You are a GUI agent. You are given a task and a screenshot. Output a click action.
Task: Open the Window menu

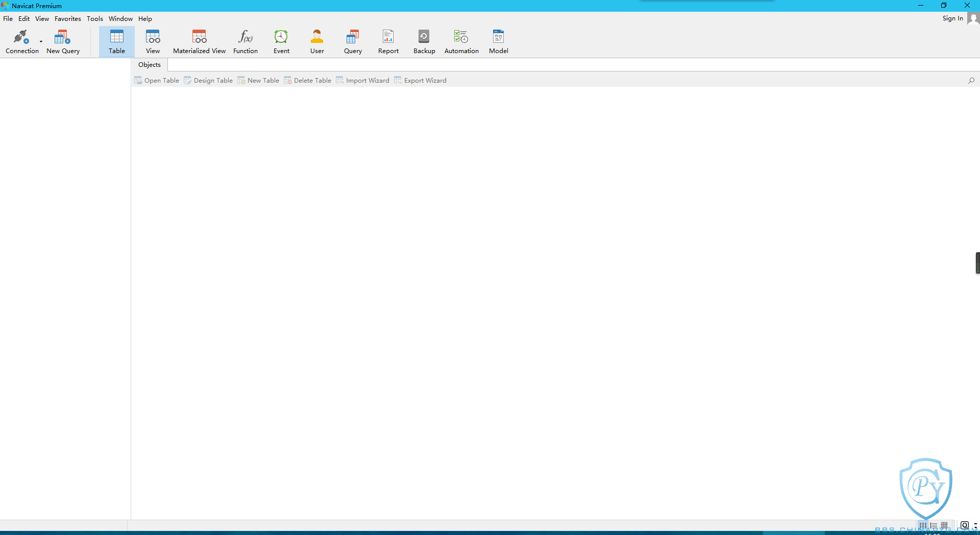coord(120,18)
